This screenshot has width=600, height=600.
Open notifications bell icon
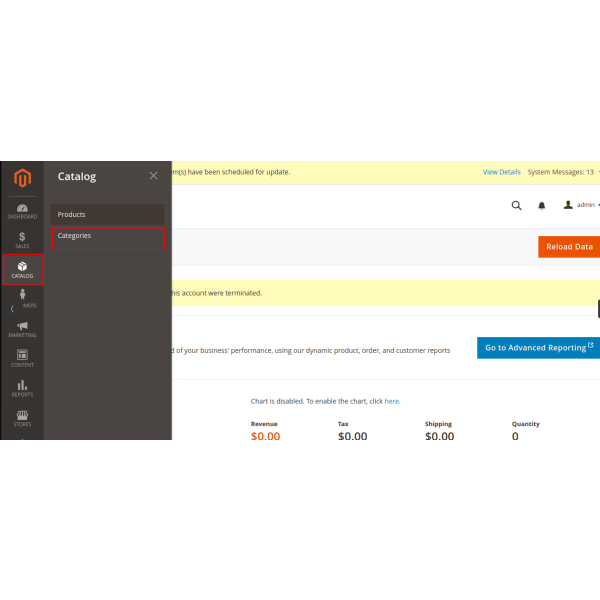click(542, 205)
